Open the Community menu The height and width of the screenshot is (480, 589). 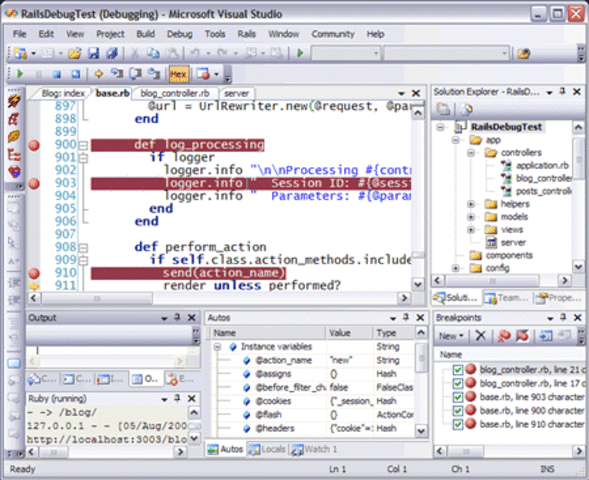[x=333, y=34]
